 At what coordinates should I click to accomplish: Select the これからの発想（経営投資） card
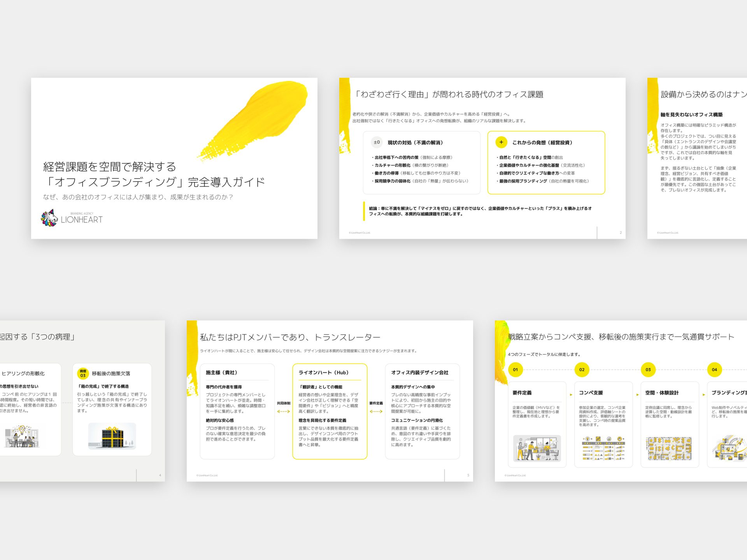click(546, 163)
